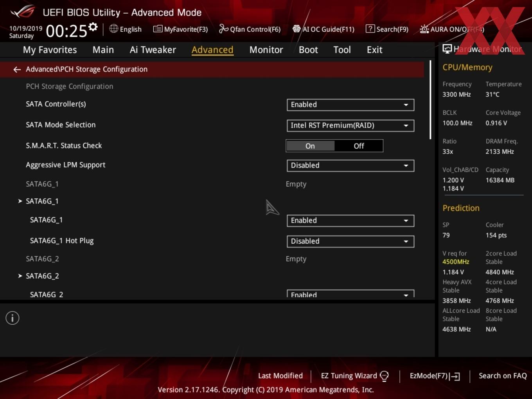Click the 10/19/2019 date text
Viewport: 532px width, 399px height.
26,29
